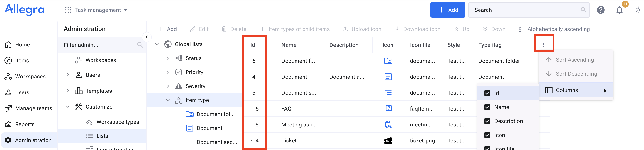Click the Priority check-circle icon
Screen dimensions: 644x150
pyautogui.click(x=179, y=72)
